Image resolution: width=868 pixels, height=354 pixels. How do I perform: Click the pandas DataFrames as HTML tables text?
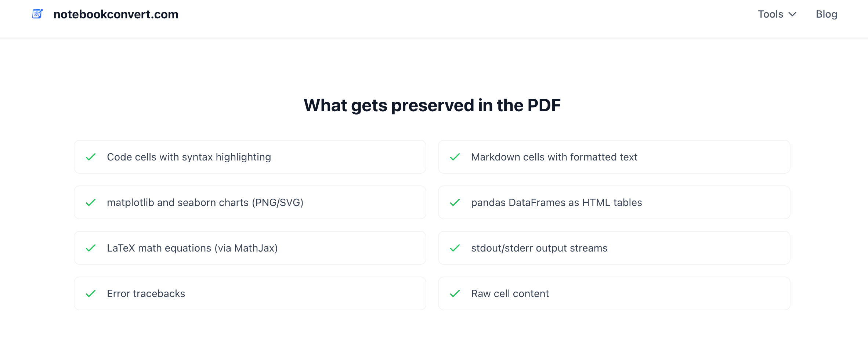(556, 203)
